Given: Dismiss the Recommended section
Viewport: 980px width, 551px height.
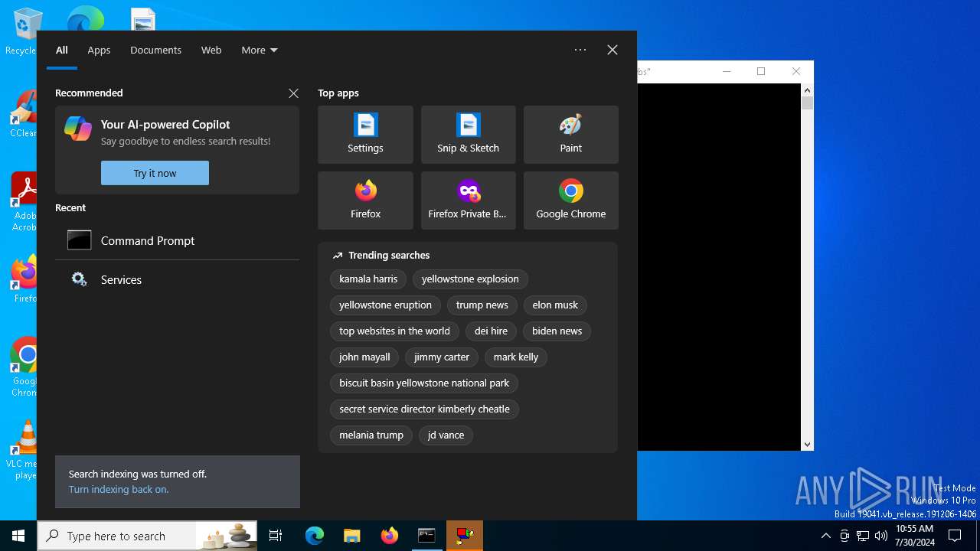Looking at the screenshot, I should tap(293, 93).
